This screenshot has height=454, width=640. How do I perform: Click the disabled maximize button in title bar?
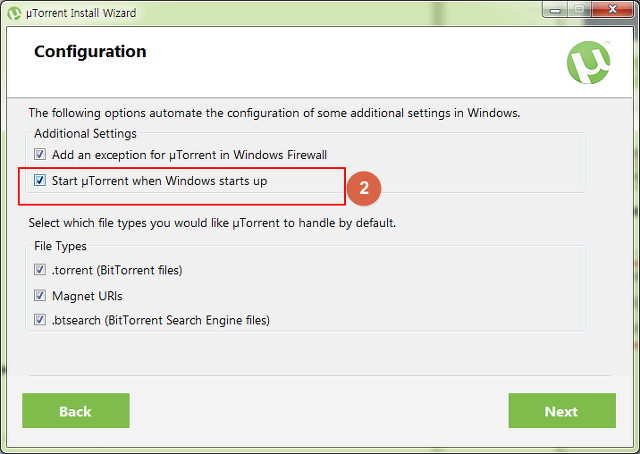pyautogui.click(x=579, y=10)
